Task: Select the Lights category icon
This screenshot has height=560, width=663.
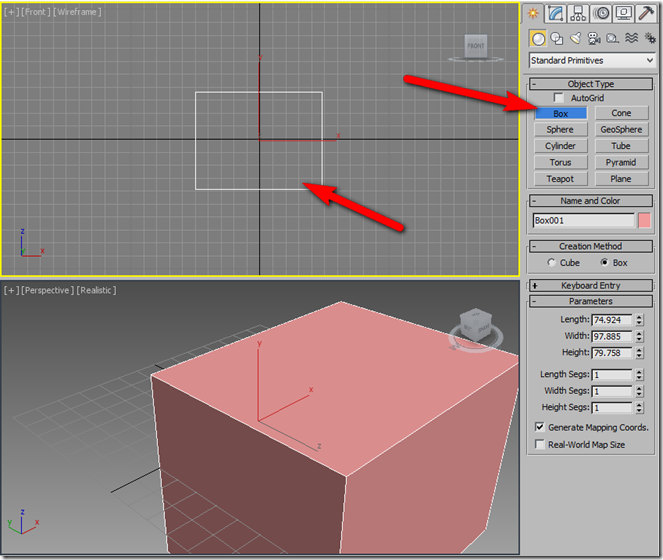Action: (575, 39)
